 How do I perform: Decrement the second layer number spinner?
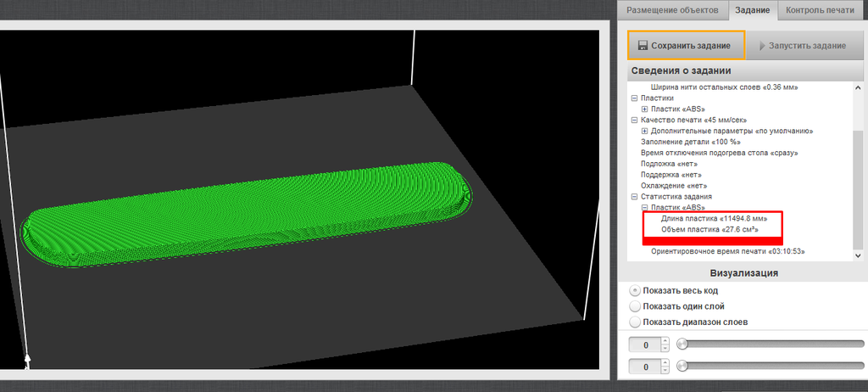click(x=665, y=371)
